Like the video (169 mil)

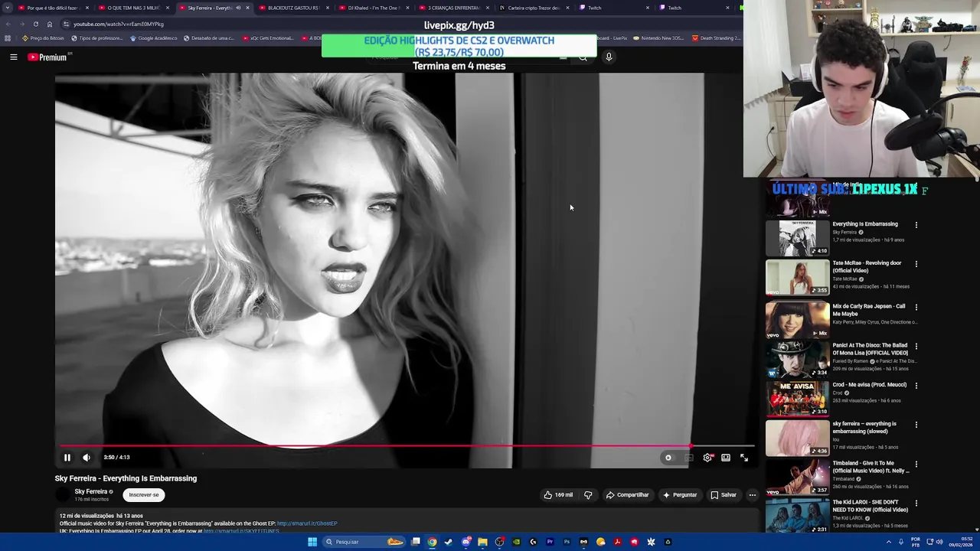point(558,495)
